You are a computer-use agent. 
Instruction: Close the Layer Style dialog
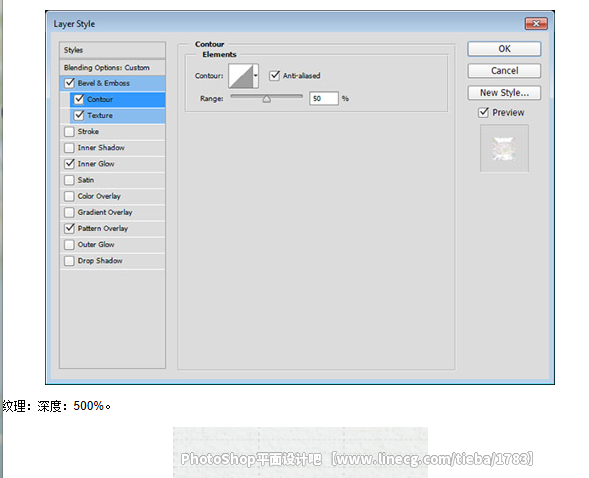[536, 24]
